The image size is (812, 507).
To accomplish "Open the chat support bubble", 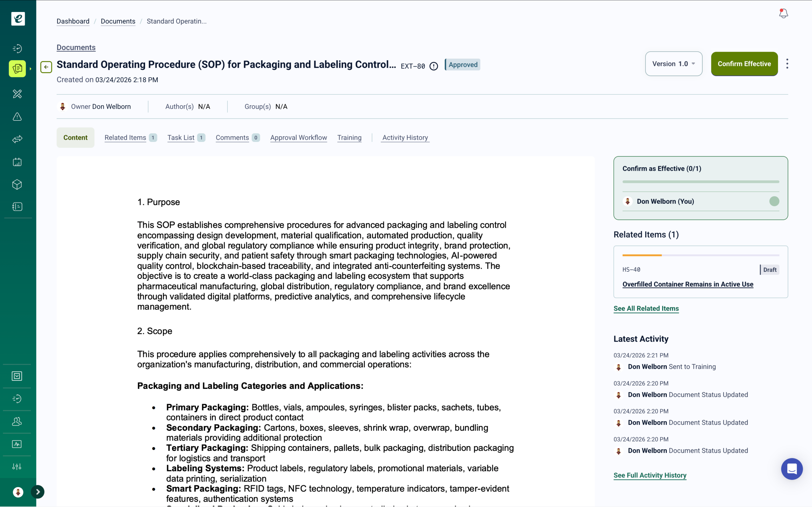I will [791, 468].
